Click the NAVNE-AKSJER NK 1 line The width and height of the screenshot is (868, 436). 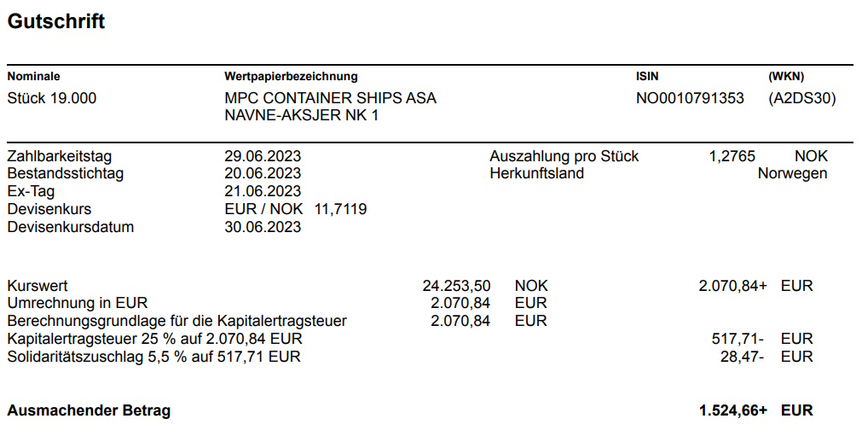[301, 115]
